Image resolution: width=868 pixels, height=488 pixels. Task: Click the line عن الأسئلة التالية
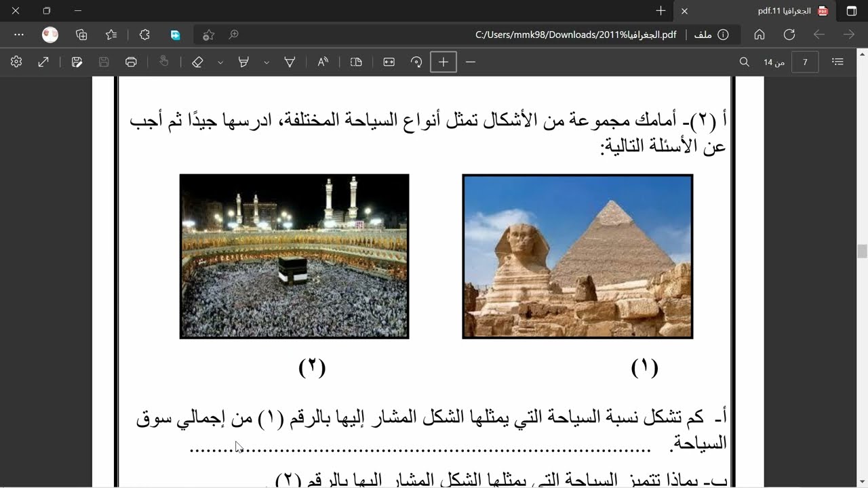pos(663,146)
